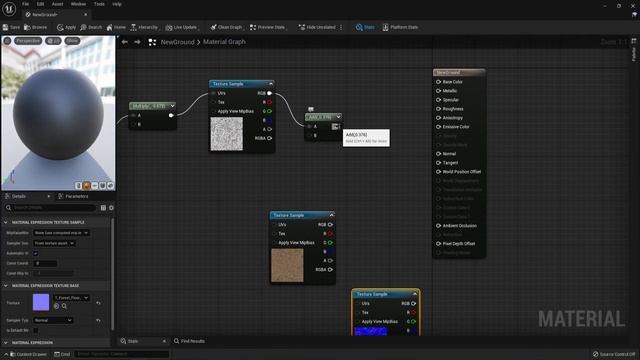Navigate back in the graph history

point(124,42)
